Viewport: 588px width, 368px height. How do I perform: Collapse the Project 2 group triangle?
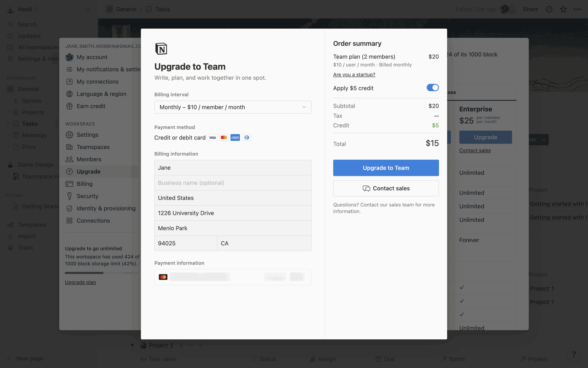point(132,345)
